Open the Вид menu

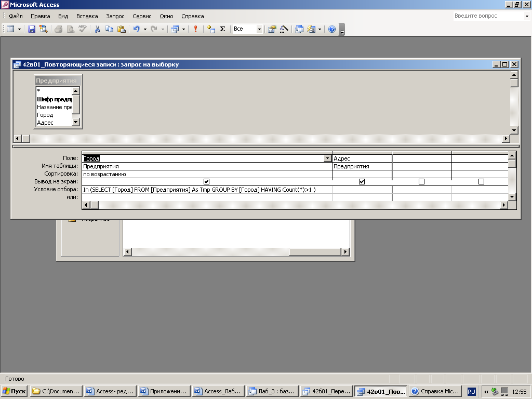[63, 16]
